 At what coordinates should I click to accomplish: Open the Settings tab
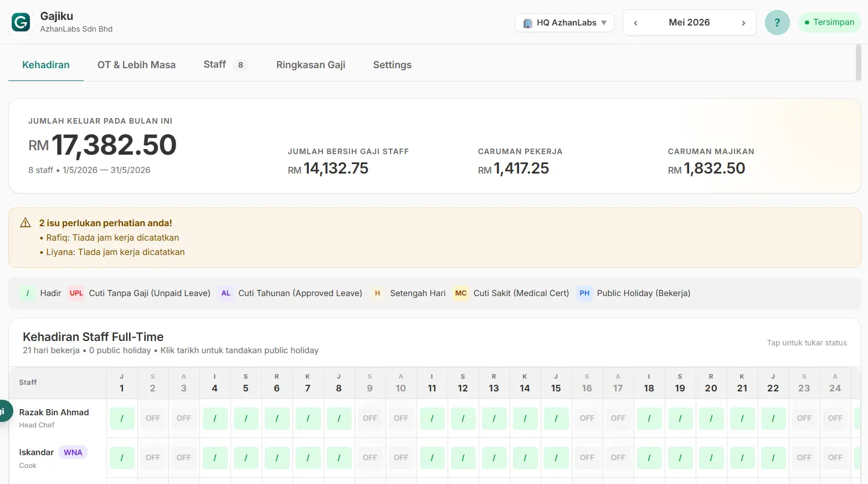click(x=392, y=65)
